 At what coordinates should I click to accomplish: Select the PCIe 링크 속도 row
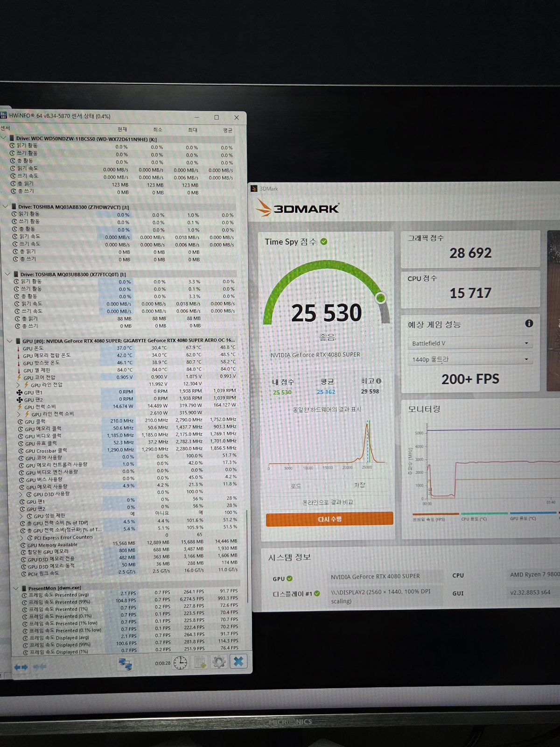coord(129,572)
